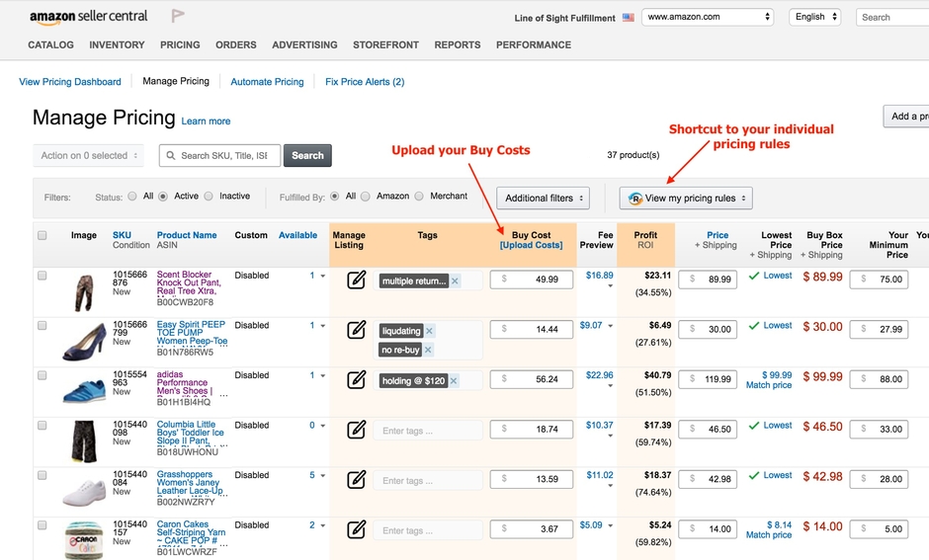The width and height of the screenshot is (929, 560).
Task: Open Fix Price Alerts (2)
Action: 365,82
